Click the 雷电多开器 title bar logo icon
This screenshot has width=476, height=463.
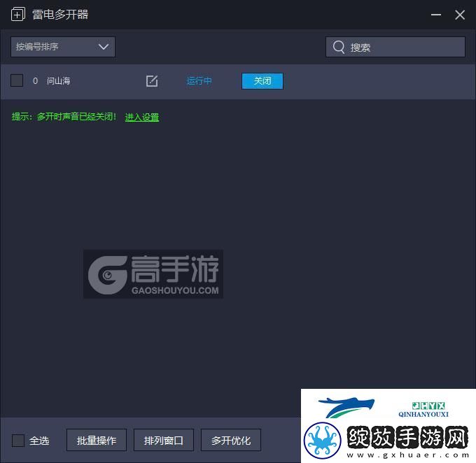point(18,14)
